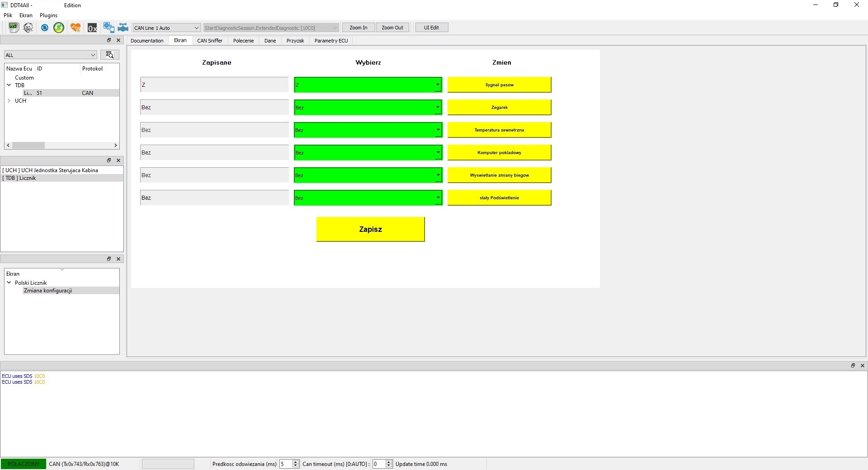The width and height of the screenshot is (868, 470).
Task: Close the bottom log panel
Action: 863,366
